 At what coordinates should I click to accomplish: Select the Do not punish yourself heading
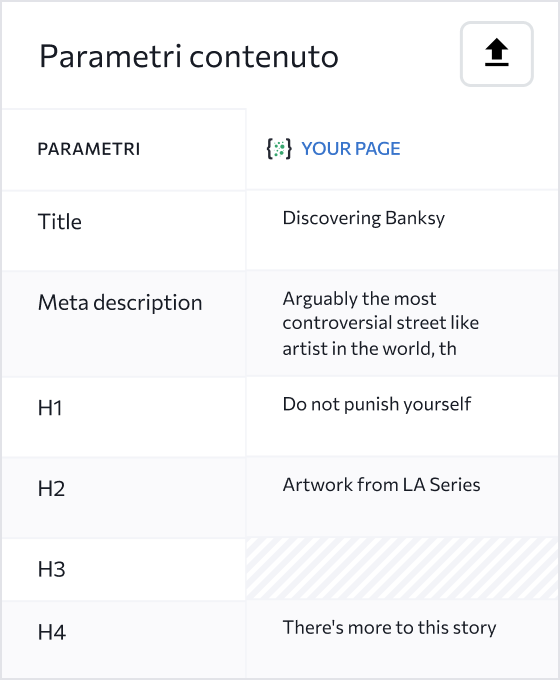[x=377, y=404]
